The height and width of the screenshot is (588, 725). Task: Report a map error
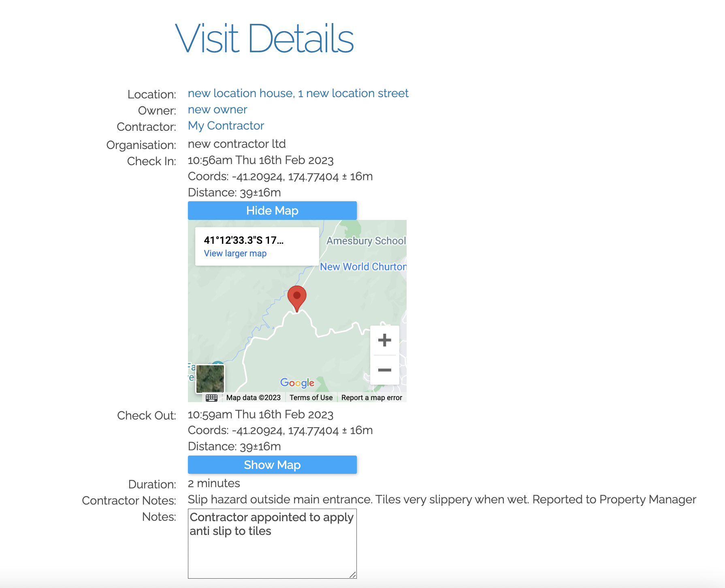click(371, 397)
